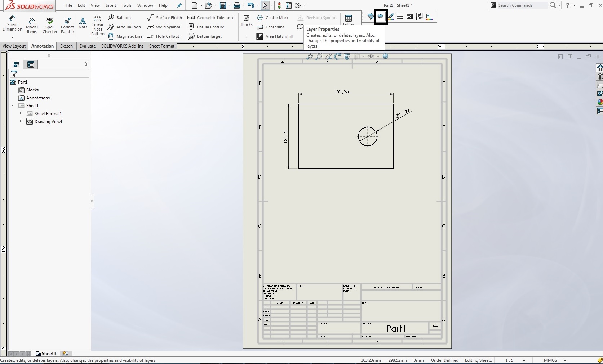
Task: Open the Insert menu
Action: (111, 5)
